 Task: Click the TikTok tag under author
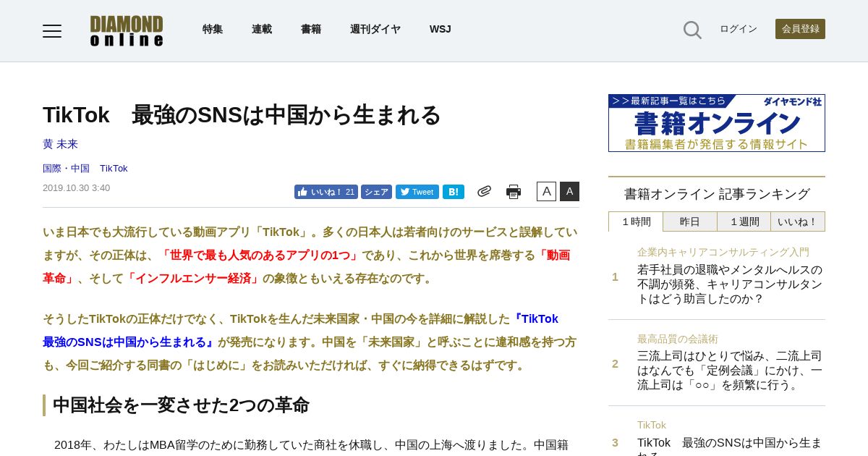click(114, 169)
